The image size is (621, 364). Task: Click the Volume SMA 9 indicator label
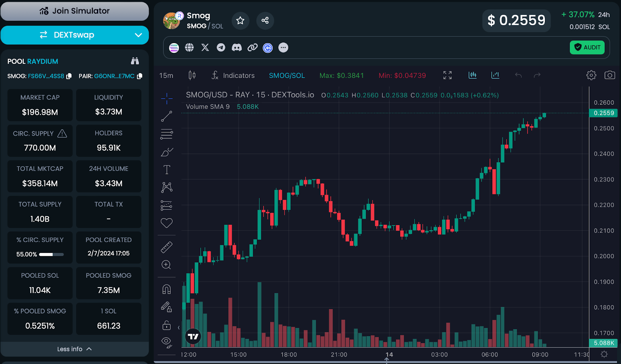(208, 107)
